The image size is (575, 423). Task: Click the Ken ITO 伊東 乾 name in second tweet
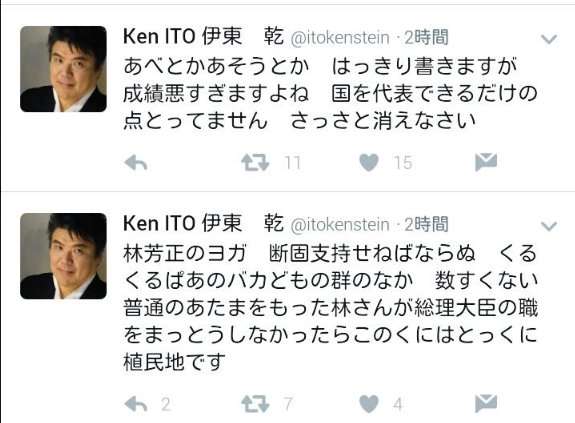click(204, 224)
